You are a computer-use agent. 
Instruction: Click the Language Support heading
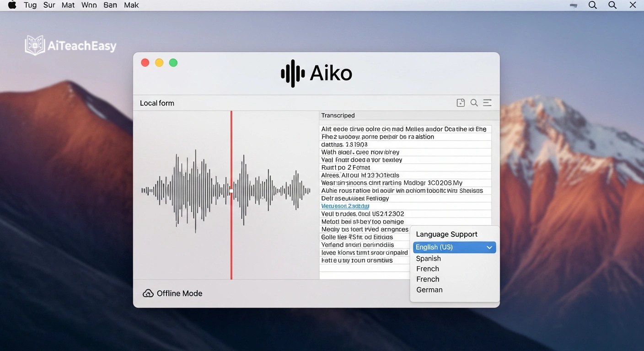click(446, 234)
